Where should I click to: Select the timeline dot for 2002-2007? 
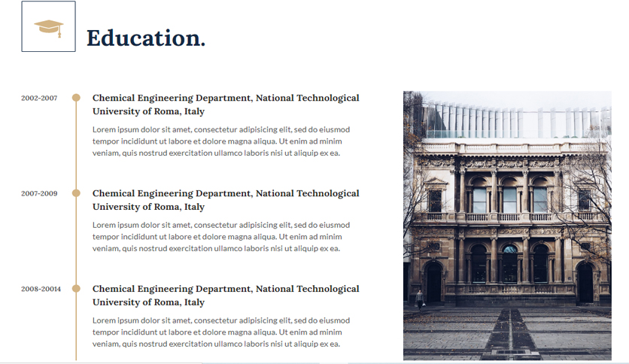coord(76,98)
